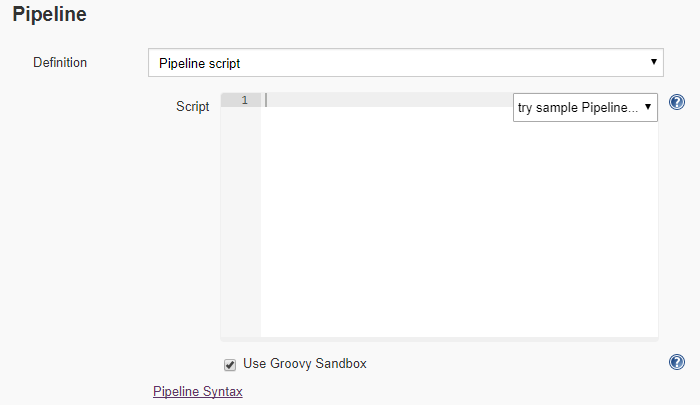700x405 pixels.
Task: Click the Pipeline section heading
Action: (x=50, y=14)
